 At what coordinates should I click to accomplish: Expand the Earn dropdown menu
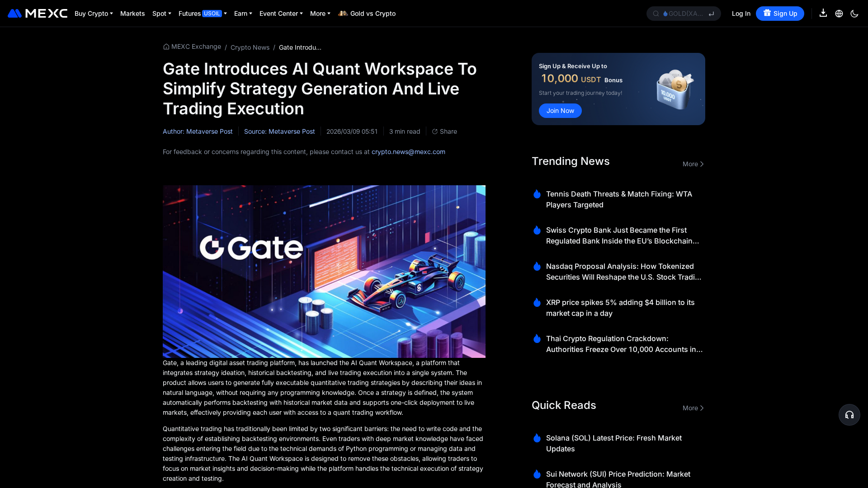243,14
